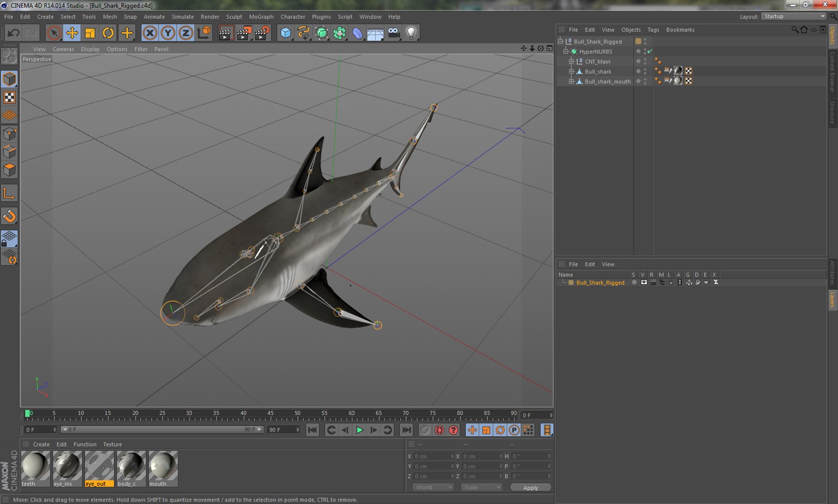
Task: Enable the Axis mode tool
Action: pyautogui.click(x=9, y=193)
